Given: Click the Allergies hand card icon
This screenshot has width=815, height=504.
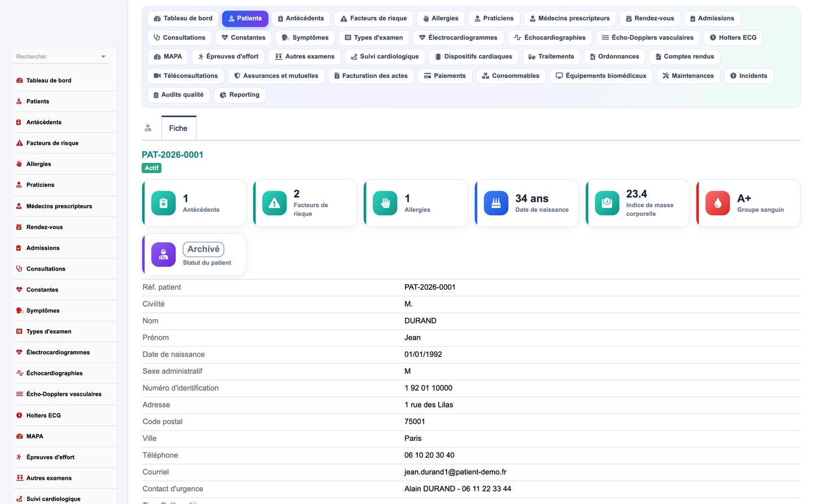Looking at the screenshot, I should pos(385,204).
